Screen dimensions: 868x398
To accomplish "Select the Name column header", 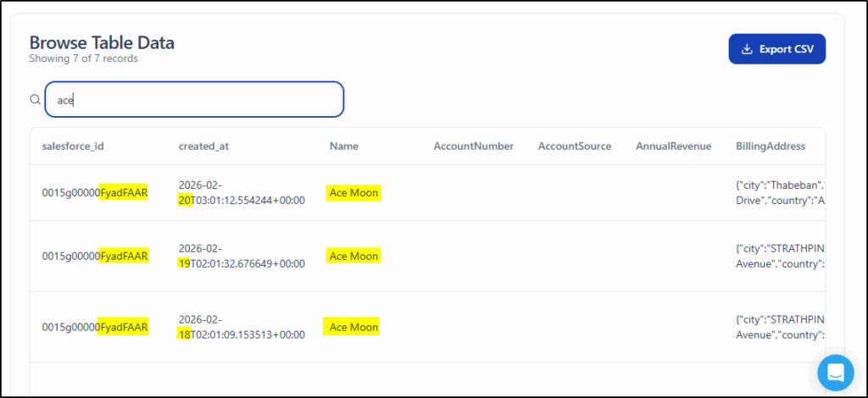I will point(344,146).
